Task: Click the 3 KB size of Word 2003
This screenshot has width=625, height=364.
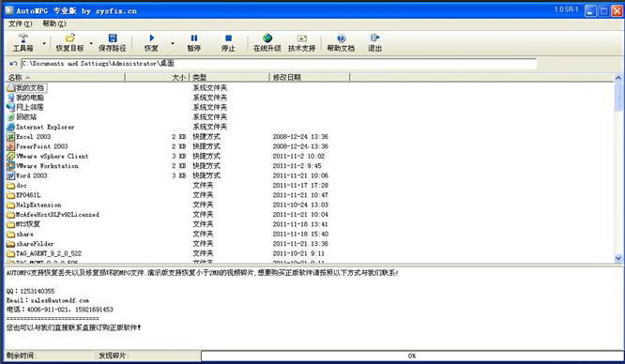Action: click(179, 175)
